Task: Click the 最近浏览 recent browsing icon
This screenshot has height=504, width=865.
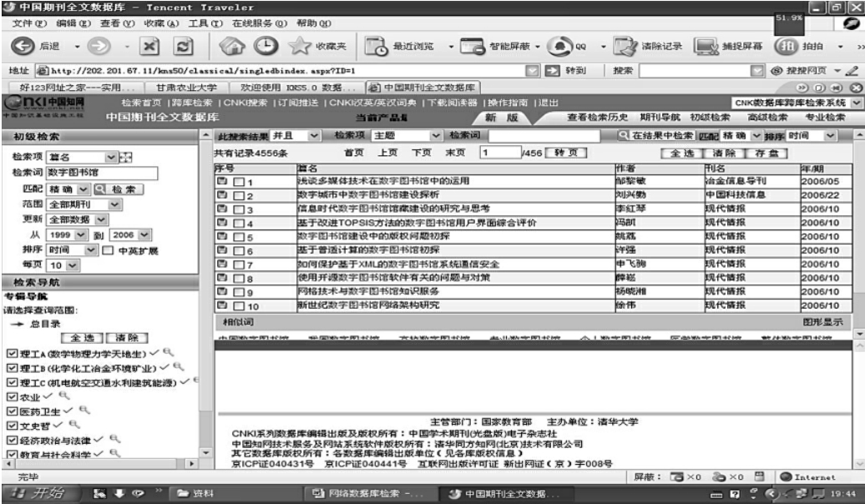Action: (377, 47)
